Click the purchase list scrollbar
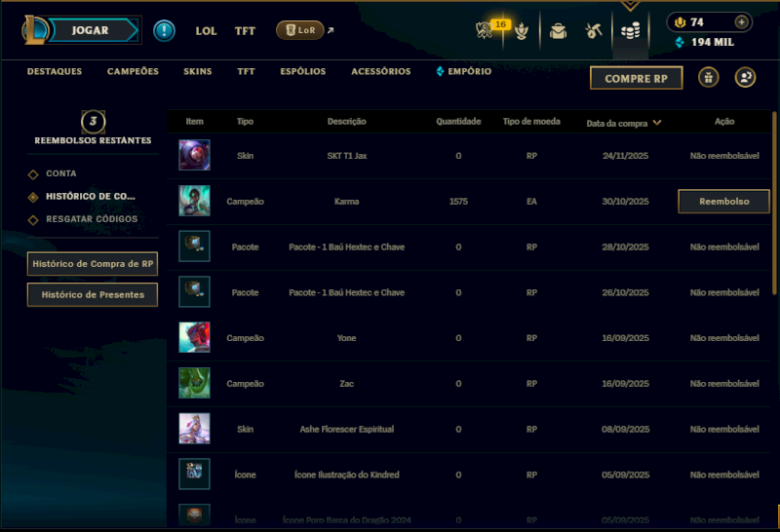Screen dimensions: 780x532 pyautogui.click(x=774, y=203)
